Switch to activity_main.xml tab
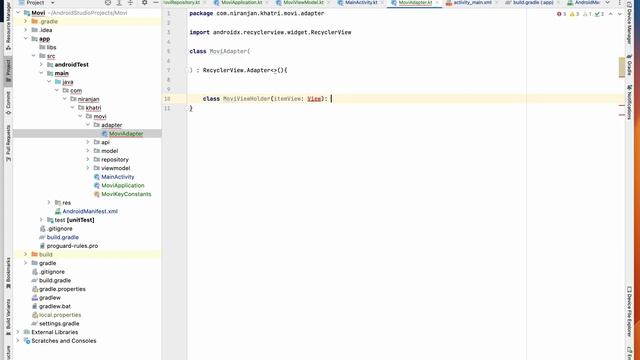The width and height of the screenshot is (640, 360). (472, 2)
